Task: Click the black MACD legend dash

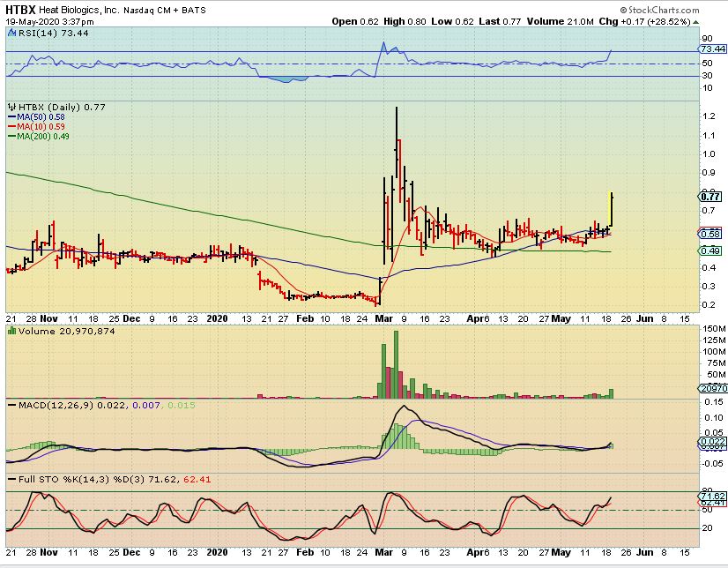Action: point(12,404)
